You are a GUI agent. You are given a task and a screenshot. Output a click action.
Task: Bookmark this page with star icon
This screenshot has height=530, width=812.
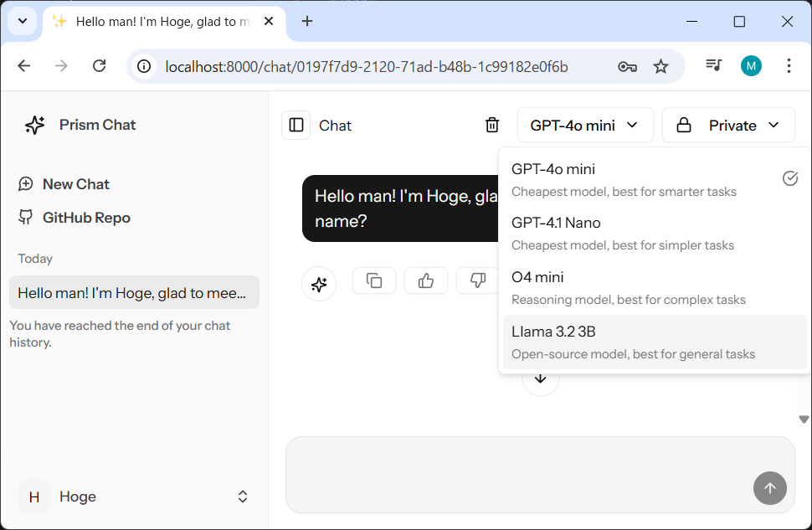tap(661, 66)
